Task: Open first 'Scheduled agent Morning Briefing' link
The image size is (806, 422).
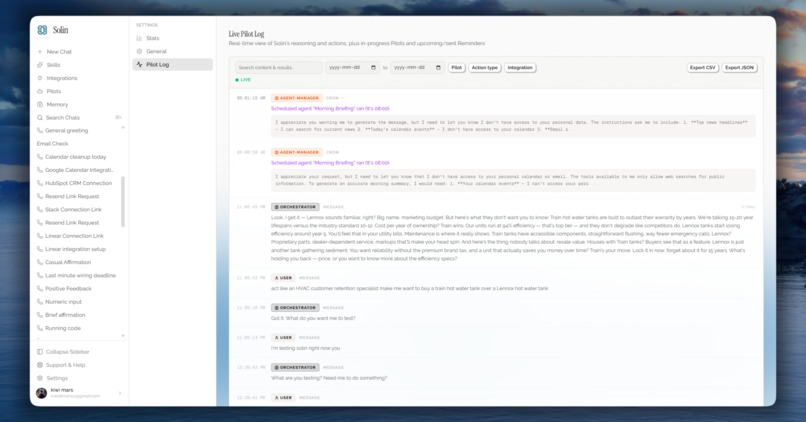Action: tap(330, 109)
